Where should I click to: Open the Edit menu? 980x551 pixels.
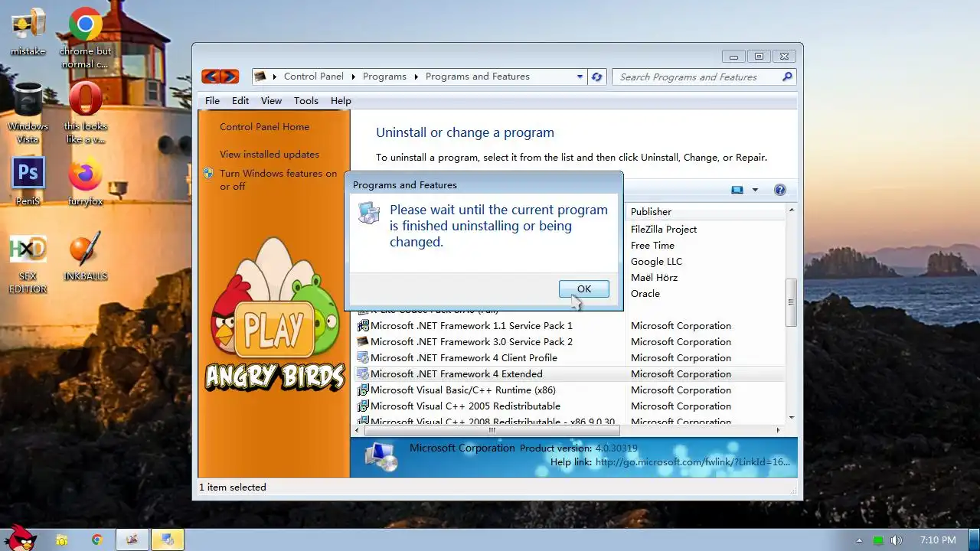(240, 100)
